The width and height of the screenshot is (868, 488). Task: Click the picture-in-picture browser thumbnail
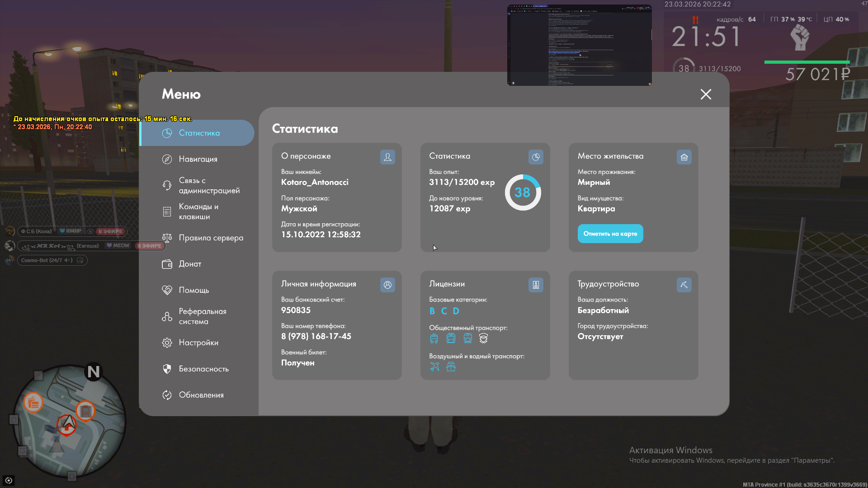coord(579,45)
